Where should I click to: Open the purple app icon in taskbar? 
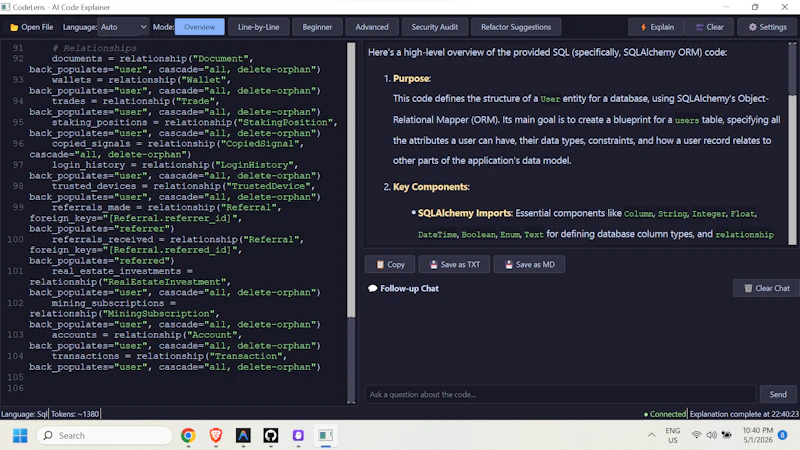point(298,436)
